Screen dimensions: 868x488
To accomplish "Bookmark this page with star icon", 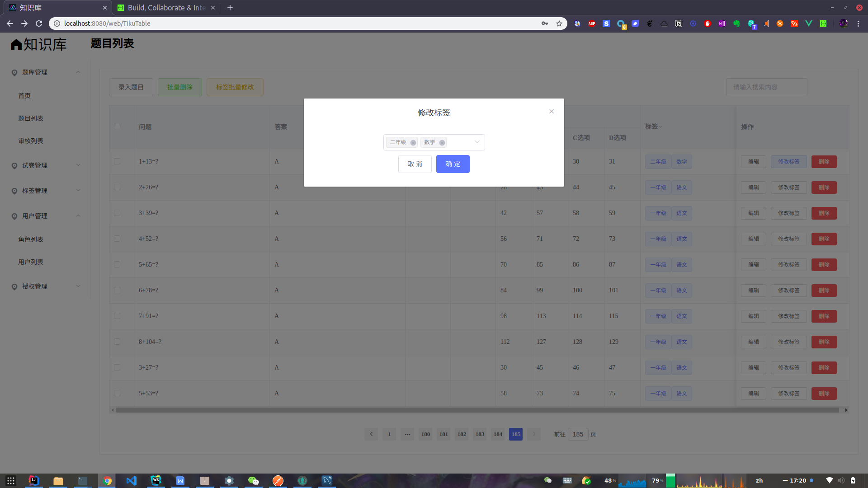I will click(559, 23).
